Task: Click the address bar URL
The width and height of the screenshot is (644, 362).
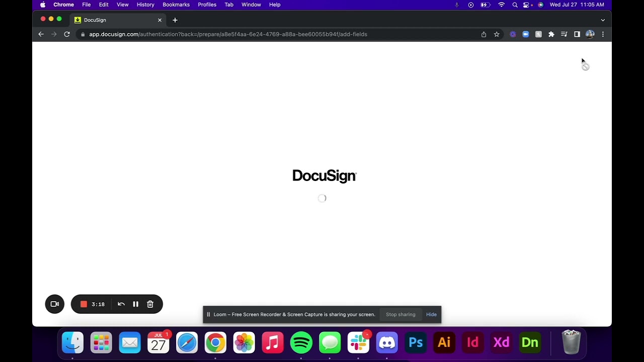Action: coord(228,34)
